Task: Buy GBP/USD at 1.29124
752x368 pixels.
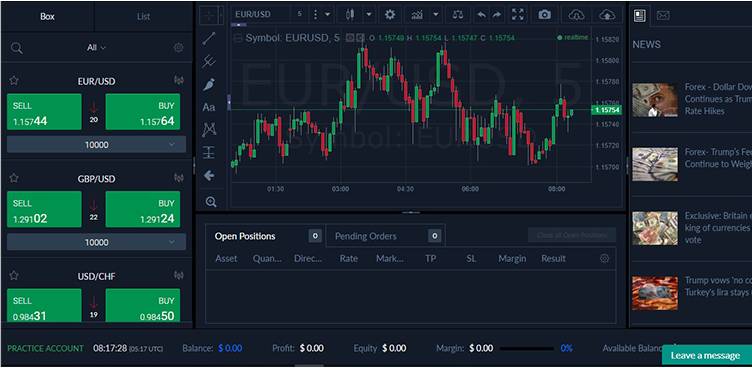Action: [x=143, y=209]
